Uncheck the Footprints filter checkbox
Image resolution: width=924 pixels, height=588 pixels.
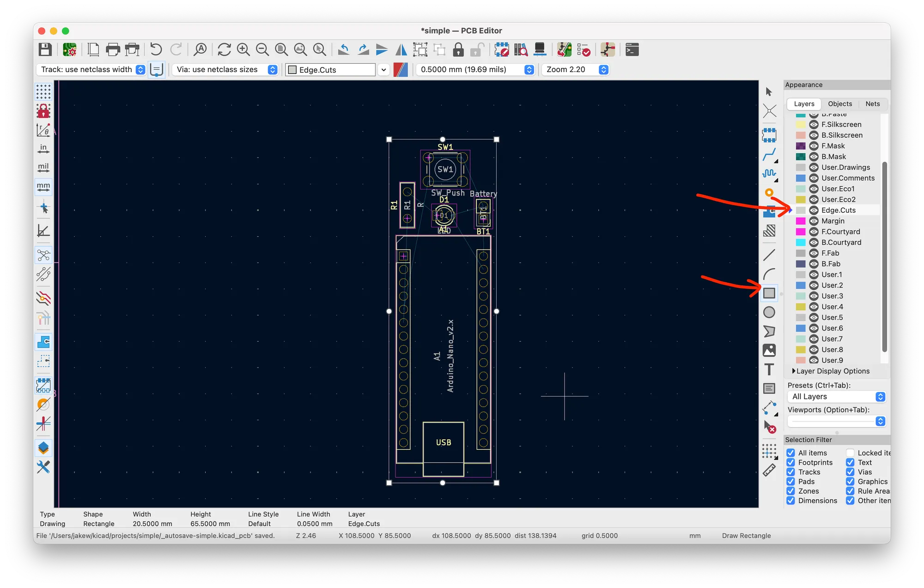pos(790,462)
